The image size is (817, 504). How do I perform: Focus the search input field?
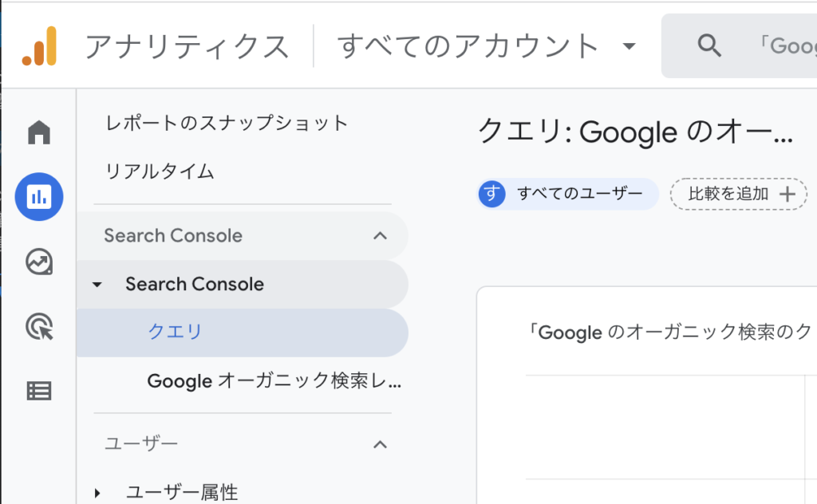(x=740, y=45)
